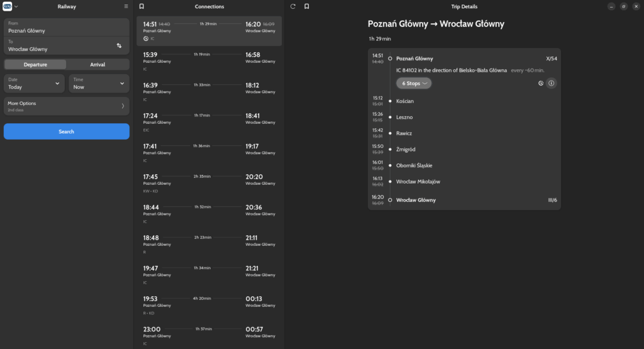Click the live-data icon beside 6 Stops

[x=541, y=84]
